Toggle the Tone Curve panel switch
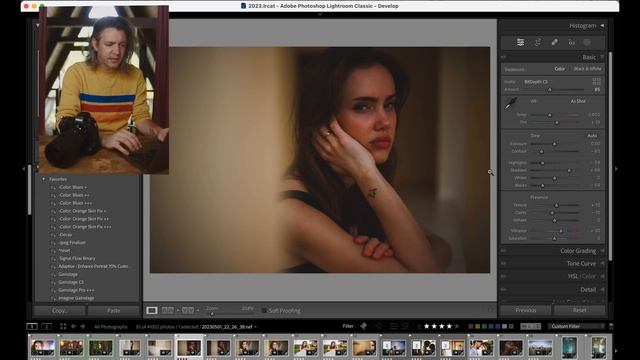640x360 pixels. pos(504,264)
